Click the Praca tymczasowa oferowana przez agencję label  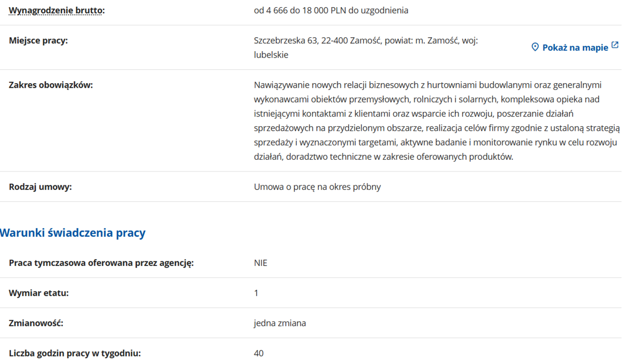tap(101, 263)
